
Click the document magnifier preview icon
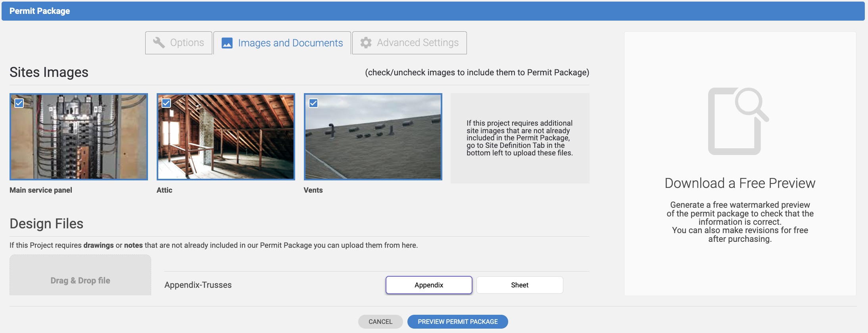coord(738,121)
